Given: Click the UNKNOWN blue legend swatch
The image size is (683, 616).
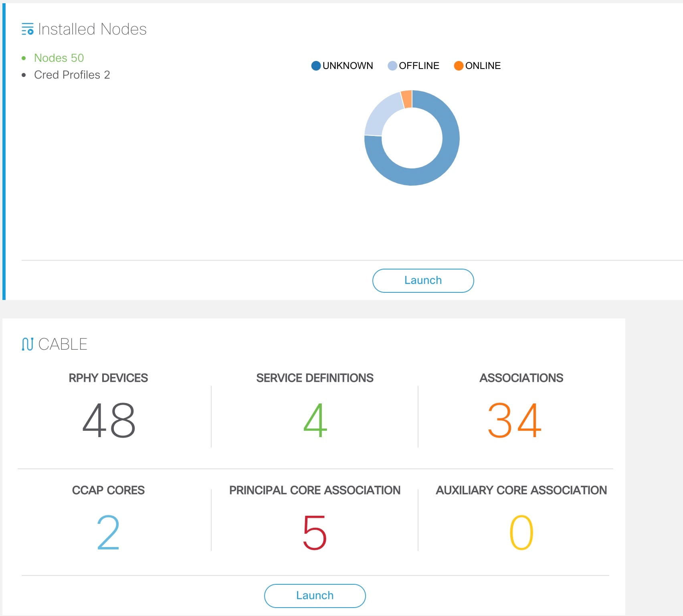Looking at the screenshot, I should (x=316, y=65).
